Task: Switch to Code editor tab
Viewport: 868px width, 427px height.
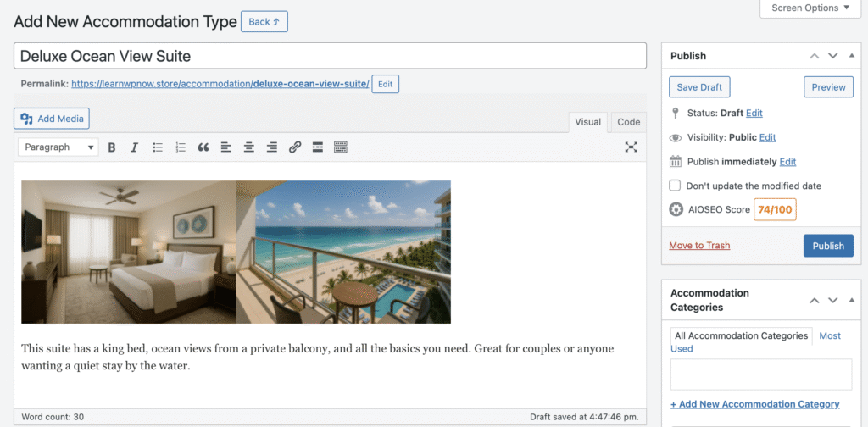Action: pyautogui.click(x=629, y=122)
